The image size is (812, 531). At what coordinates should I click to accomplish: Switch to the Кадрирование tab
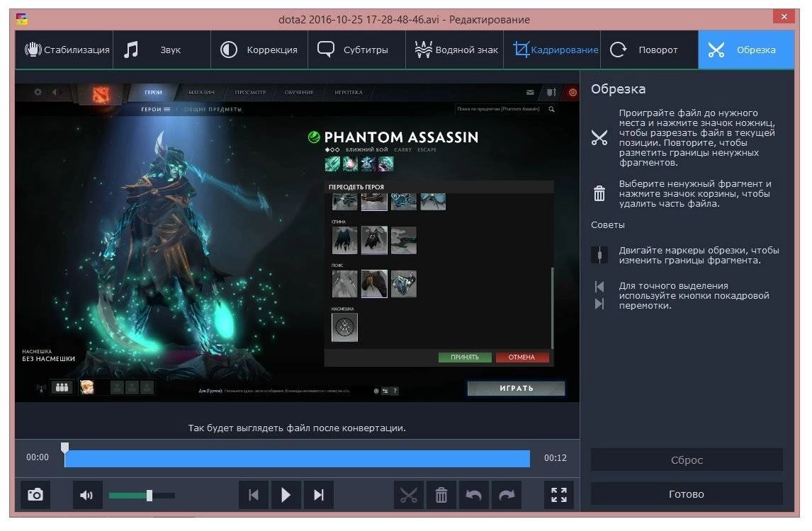coord(552,50)
